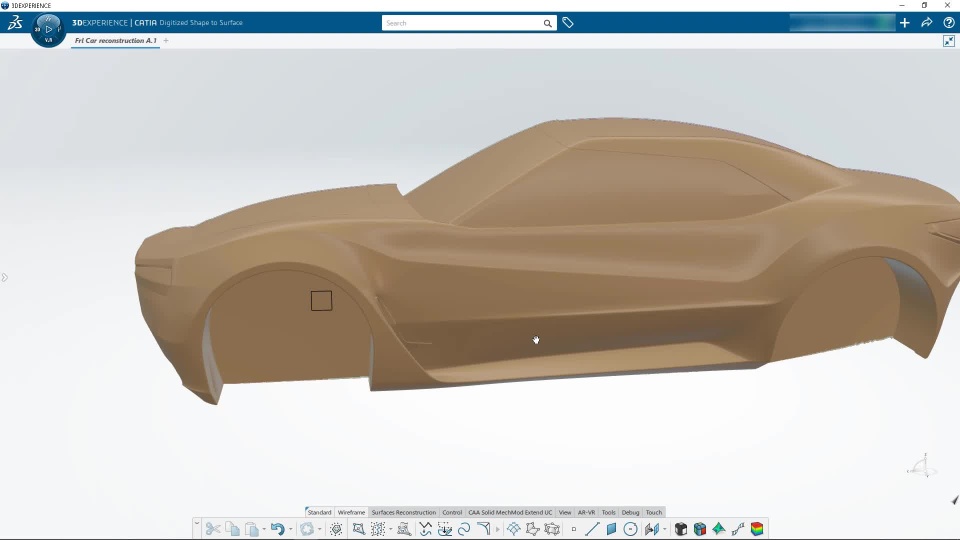Expand the small arrow after sweep icon
The height and width of the screenshot is (540, 960).
pyautogui.click(x=497, y=530)
